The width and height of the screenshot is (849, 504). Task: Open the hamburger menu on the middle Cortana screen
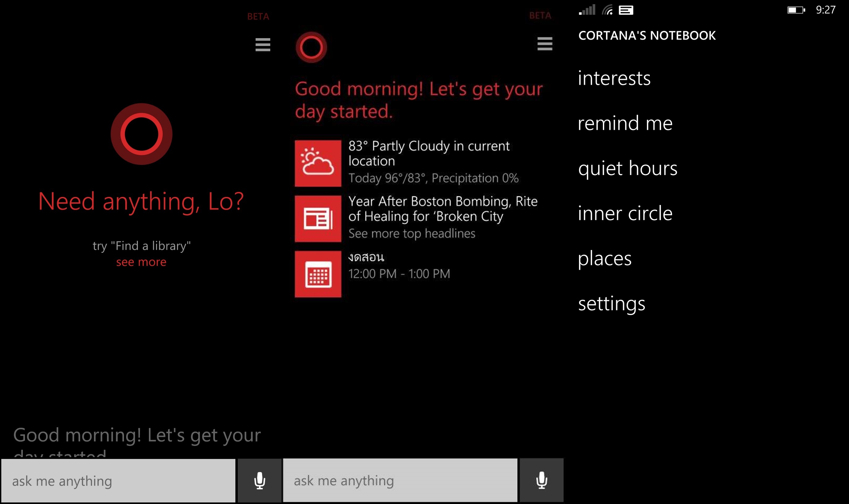(545, 44)
